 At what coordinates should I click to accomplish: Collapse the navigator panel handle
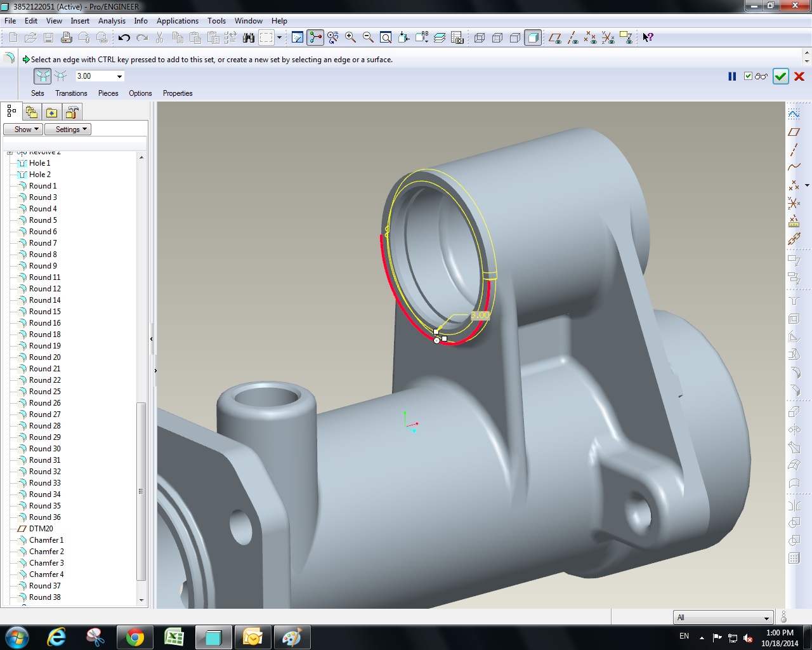[x=151, y=339]
